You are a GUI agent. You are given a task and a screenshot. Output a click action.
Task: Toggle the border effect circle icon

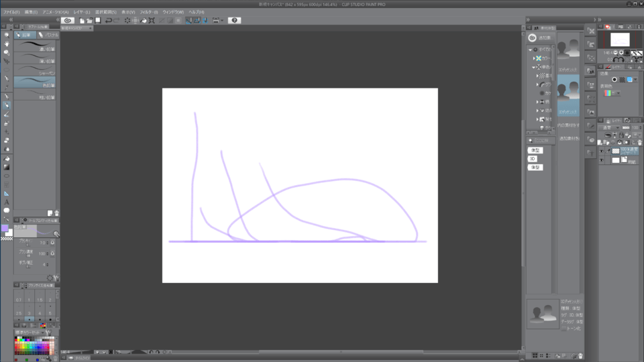coord(614,80)
